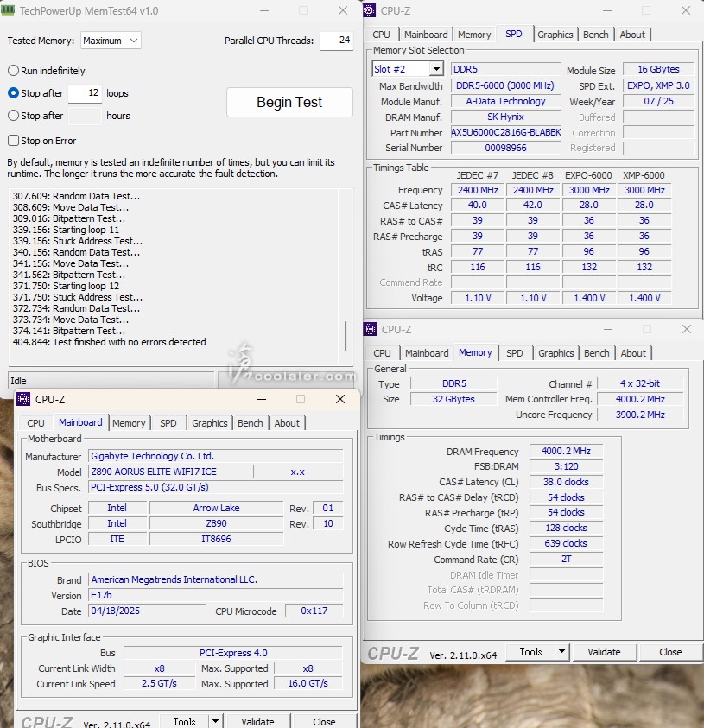
Task: Open Bench tab in SPD window
Action: (596, 35)
